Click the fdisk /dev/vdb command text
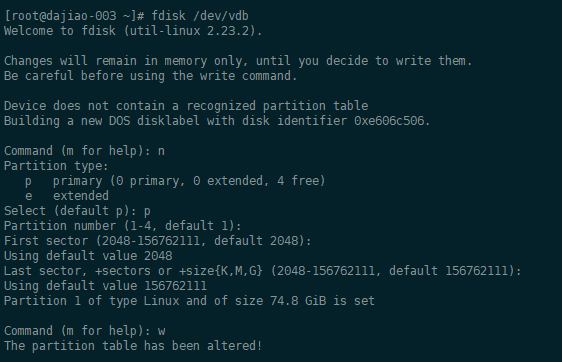The height and width of the screenshot is (362, 562). [x=200, y=16]
